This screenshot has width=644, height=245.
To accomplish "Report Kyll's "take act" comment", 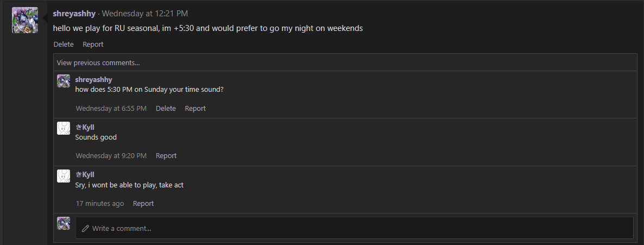I will 143,204.
